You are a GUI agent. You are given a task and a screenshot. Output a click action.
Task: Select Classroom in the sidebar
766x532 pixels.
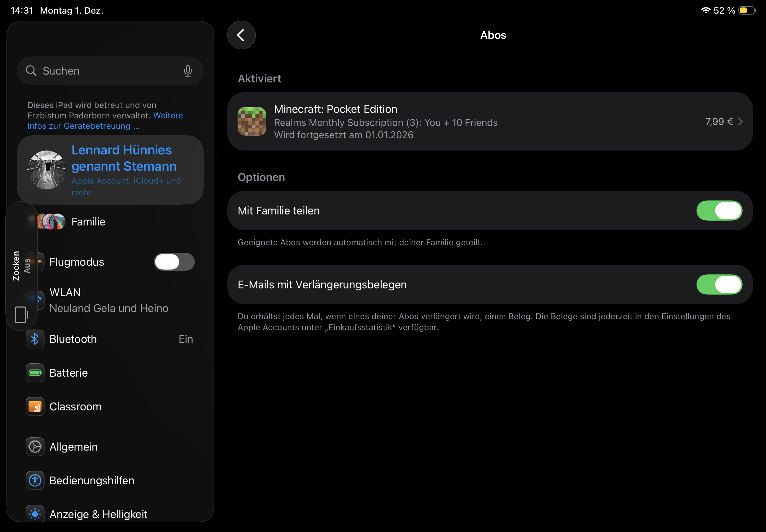pos(110,406)
